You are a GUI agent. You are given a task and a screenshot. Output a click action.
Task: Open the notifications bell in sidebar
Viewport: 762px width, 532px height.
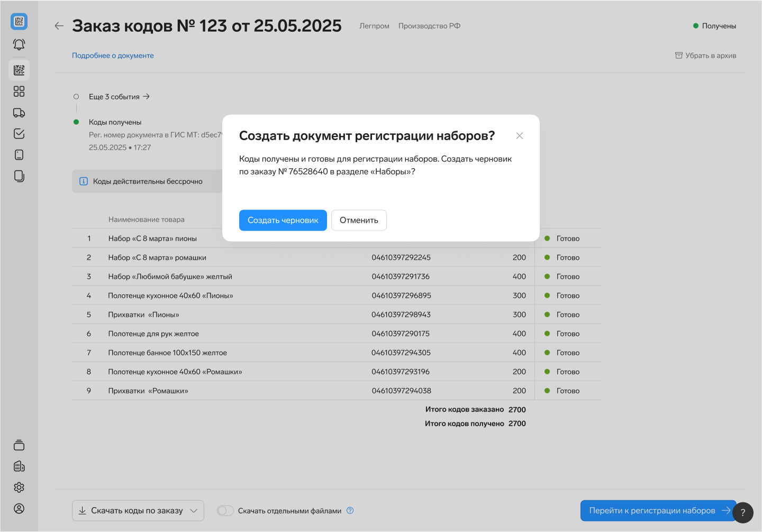19,45
